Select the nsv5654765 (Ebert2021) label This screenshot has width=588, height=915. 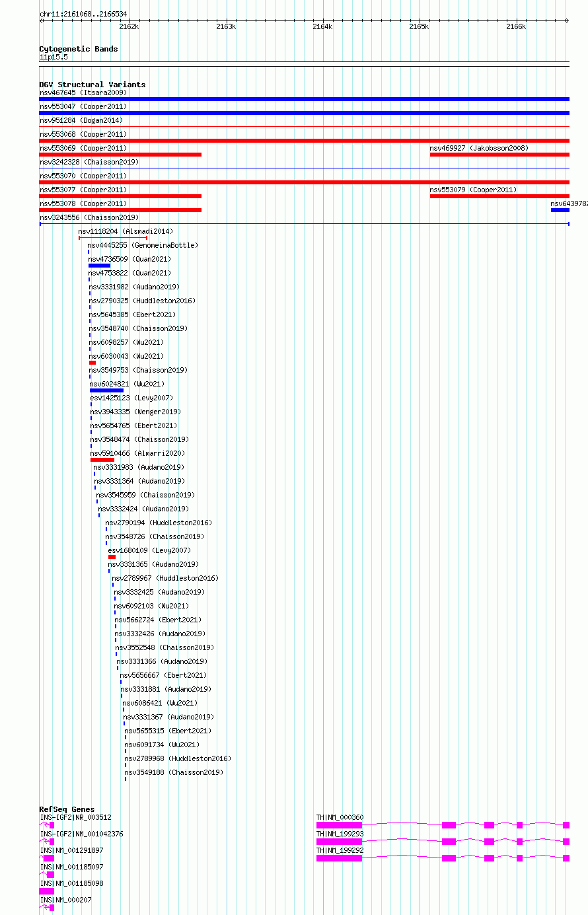coord(134,425)
